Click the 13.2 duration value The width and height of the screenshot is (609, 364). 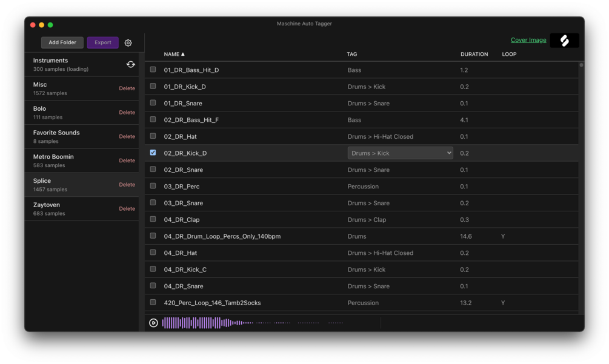tap(465, 303)
